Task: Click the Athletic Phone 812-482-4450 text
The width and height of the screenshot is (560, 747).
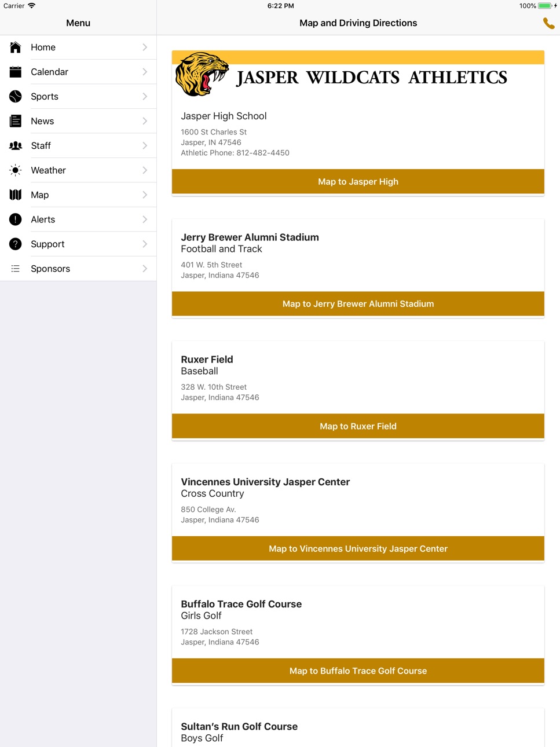Action: click(x=235, y=153)
